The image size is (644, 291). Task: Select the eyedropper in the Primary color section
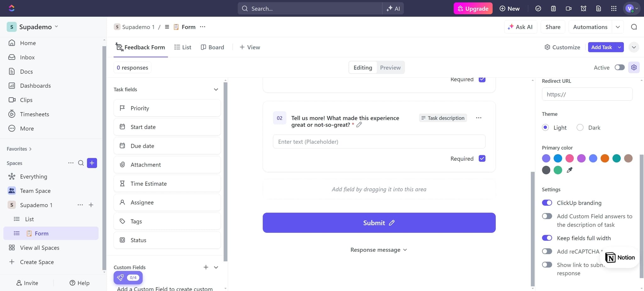[x=569, y=170]
